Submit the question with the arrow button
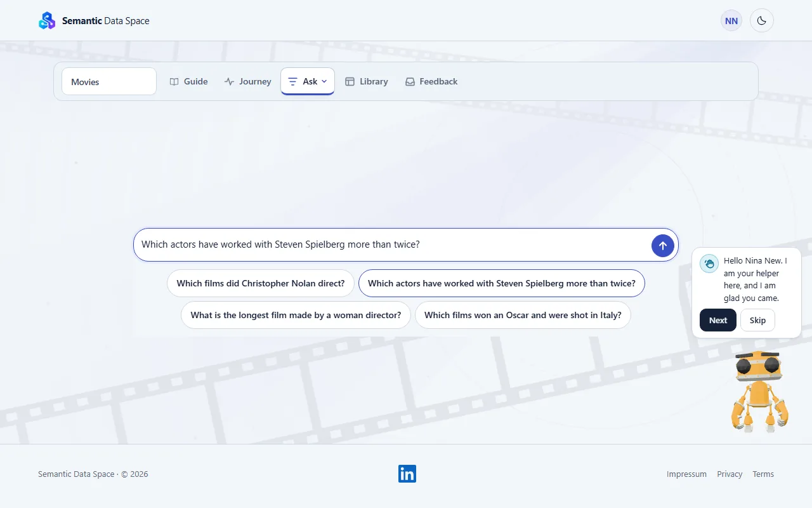The image size is (812, 508). 663,245
